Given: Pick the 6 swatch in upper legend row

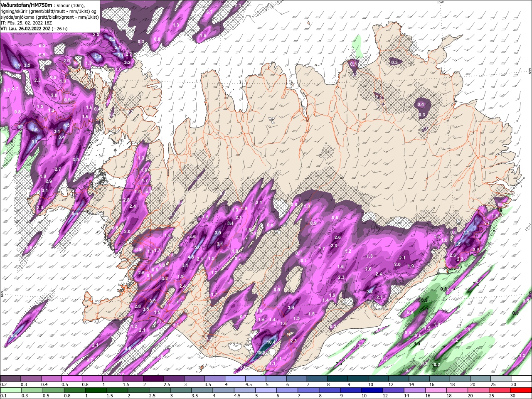Looking at the screenshot, I should [x=296, y=379].
